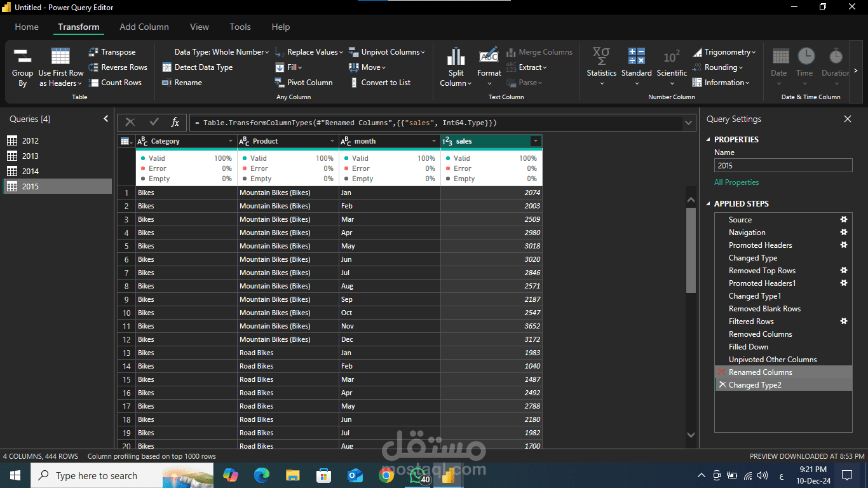This screenshot has width=868, height=488.
Task: Open Split Column tool
Action: (456, 67)
